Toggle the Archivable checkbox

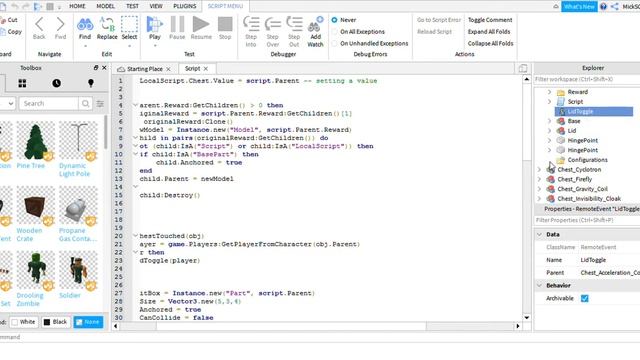click(584, 298)
